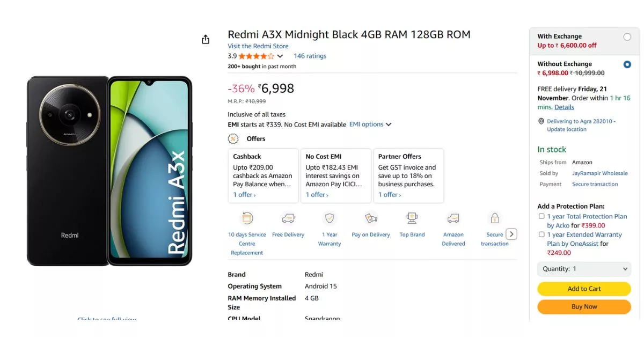The image size is (644, 337).
Task: Click the Free Delivery truck icon
Action: coord(288,219)
